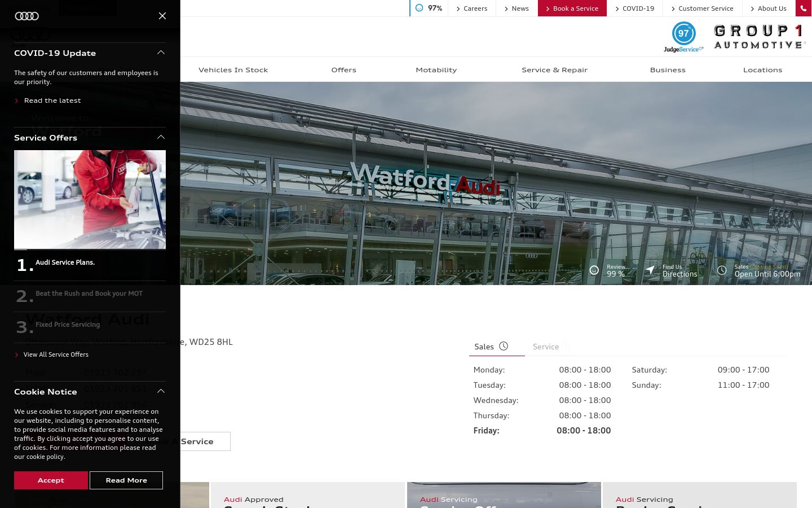Viewport: 812px width, 508px height.
Task: Click the clock icon on Sales tab
Action: click(x=504, y=346)
